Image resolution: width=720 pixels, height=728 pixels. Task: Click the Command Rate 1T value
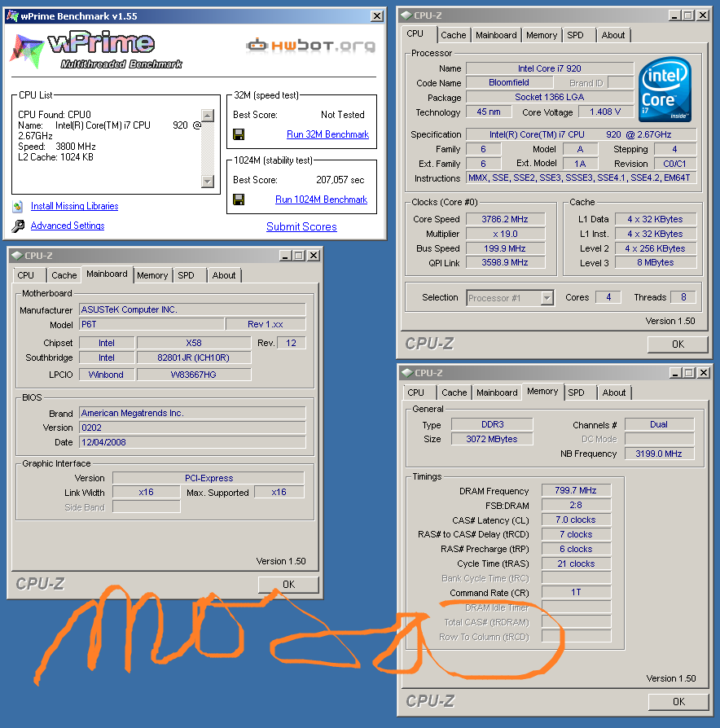(x=576, y=593)
